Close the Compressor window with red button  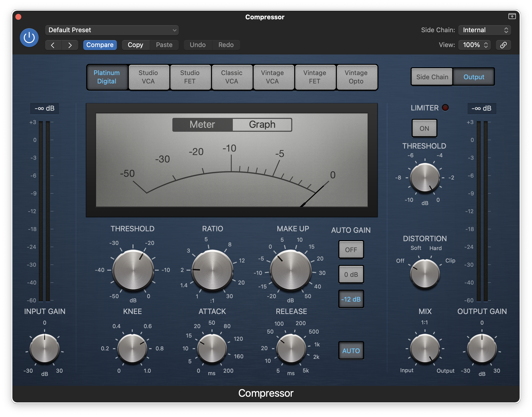point(18,17)
